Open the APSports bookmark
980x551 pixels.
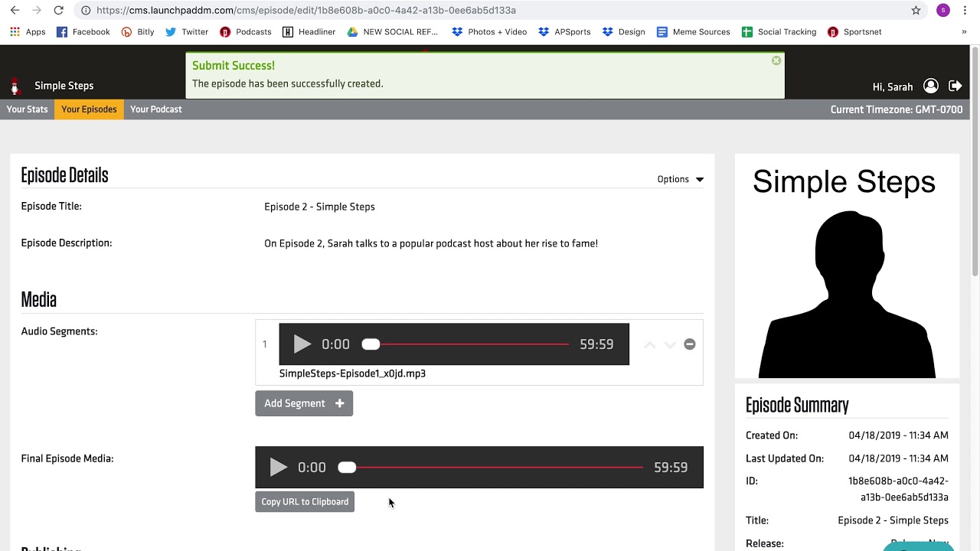[x=565, y=32]
